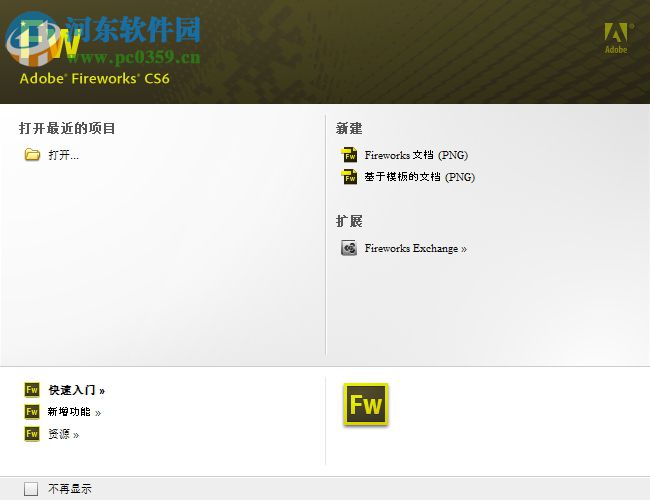This screenshot has height=500, width=650.
Task: Click the Fw icon beside 快速入门
Action: click(x=32, y=390)
